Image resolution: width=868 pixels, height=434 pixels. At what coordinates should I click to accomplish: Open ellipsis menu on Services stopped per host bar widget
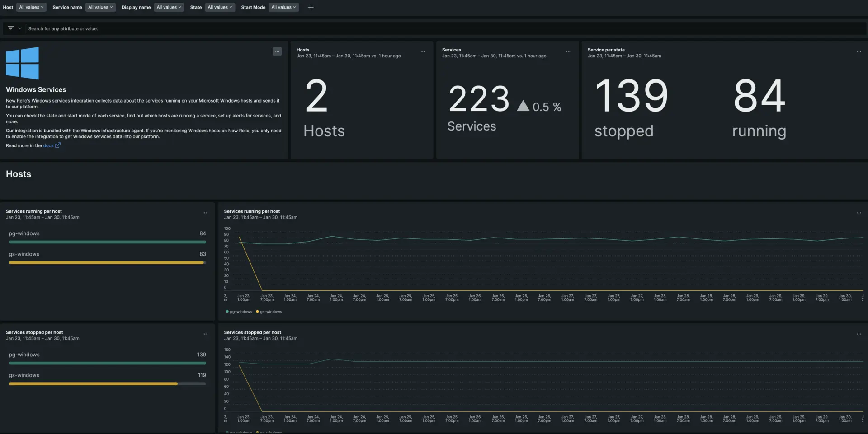tap(204, 334)
